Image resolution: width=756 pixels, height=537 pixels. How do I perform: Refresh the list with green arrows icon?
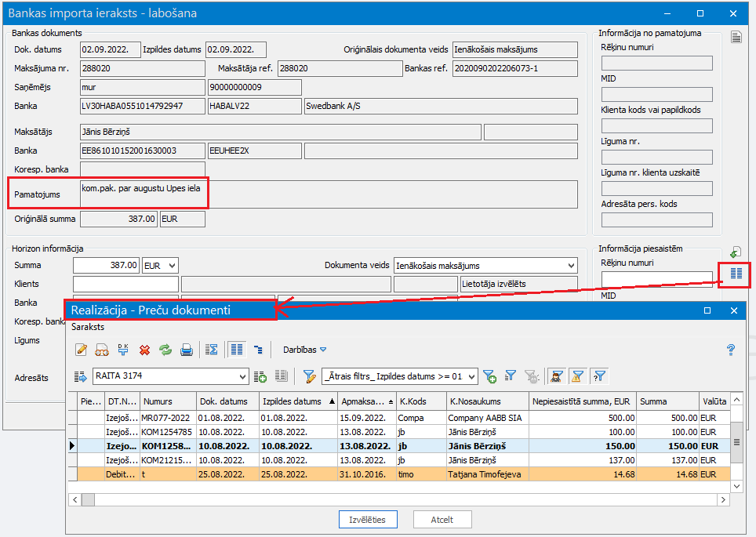point(165,350)
